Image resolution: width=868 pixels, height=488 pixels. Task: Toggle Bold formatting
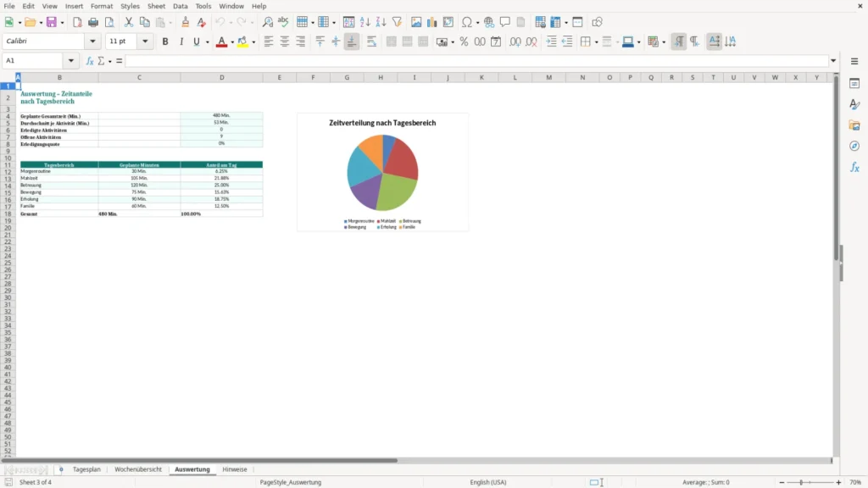tap(165, 42)
